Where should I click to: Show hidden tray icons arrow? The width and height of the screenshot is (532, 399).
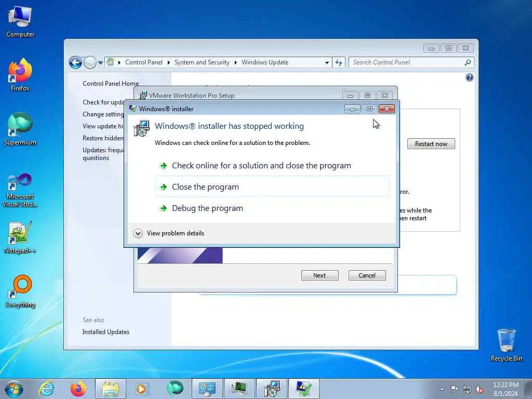coord(442,389)
